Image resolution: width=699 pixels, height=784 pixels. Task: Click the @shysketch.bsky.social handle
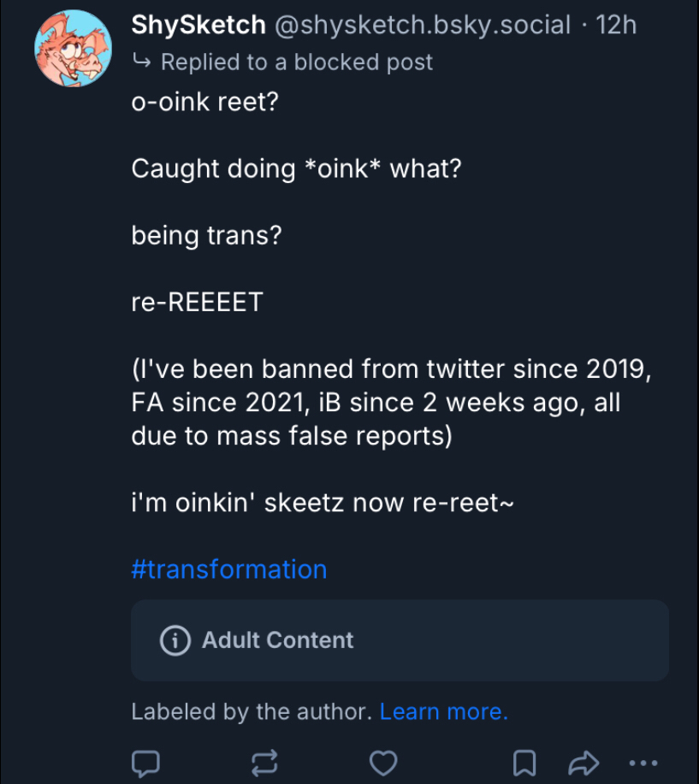click(x=422, y=25)
